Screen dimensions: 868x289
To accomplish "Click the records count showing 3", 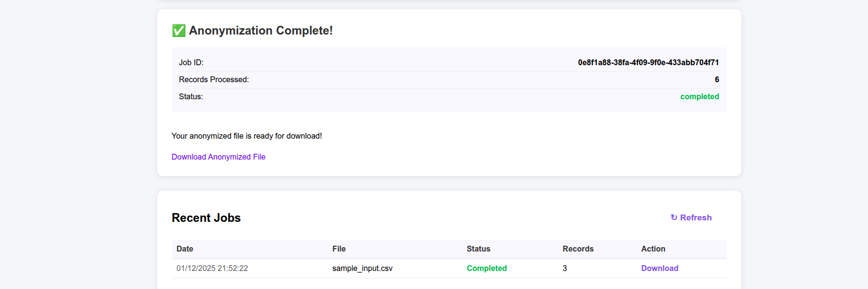I will tap(565, 268).
